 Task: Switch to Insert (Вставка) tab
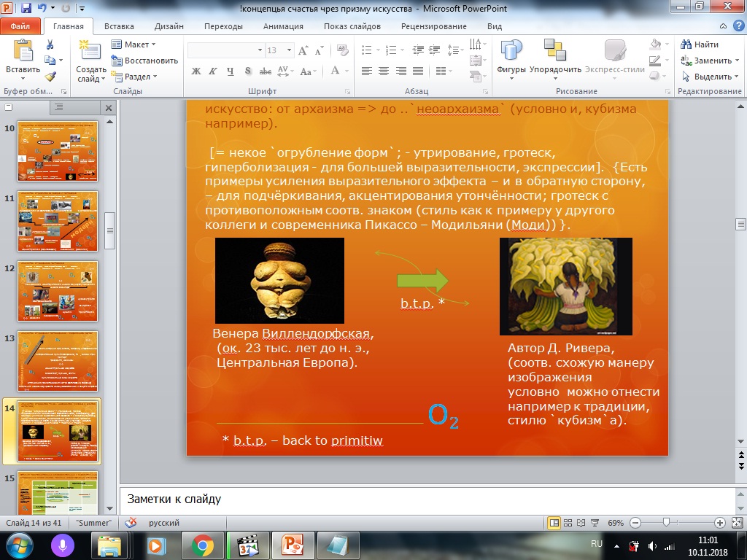[119, 26]
